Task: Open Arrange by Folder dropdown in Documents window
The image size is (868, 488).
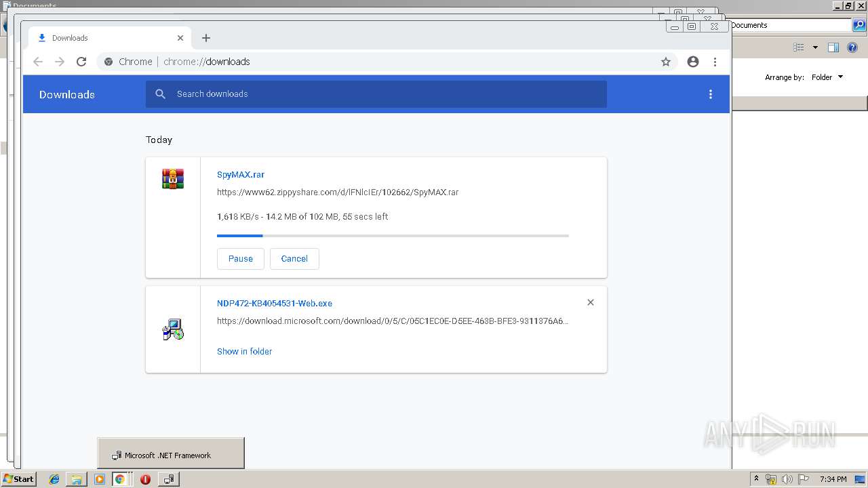Action: tap(827, 77)
